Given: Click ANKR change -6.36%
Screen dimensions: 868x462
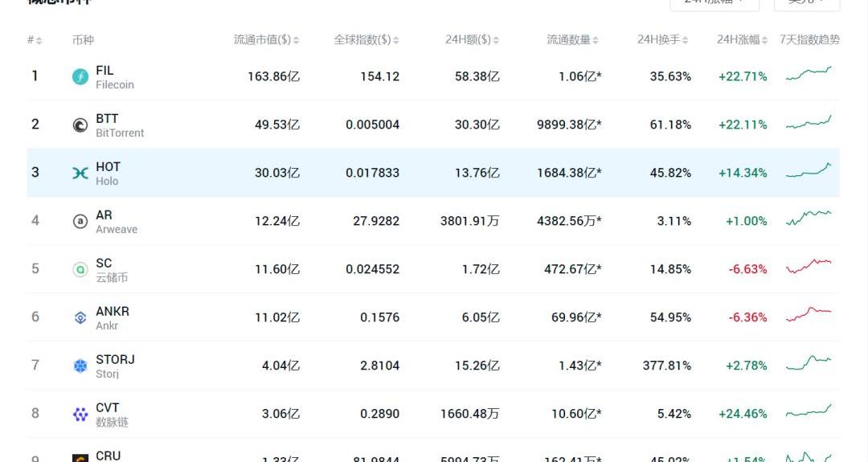Looking at the screenshot, I should pos(747,317).
